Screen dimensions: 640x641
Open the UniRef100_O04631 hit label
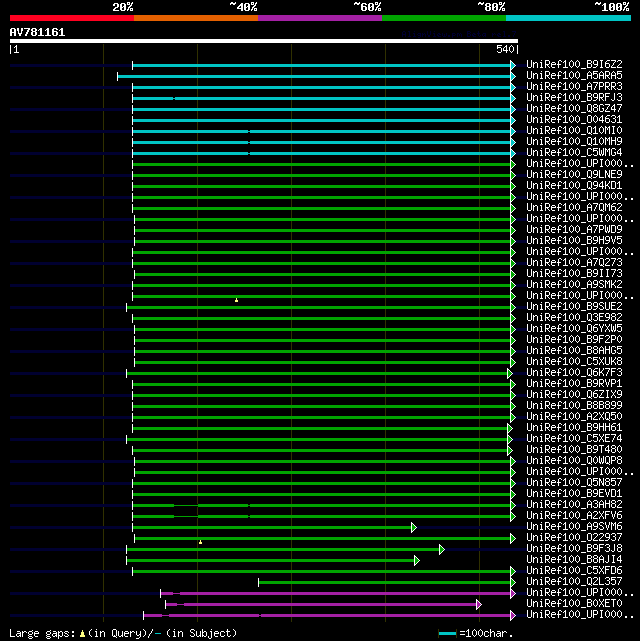pyautogui.click(x=574, y=120)
